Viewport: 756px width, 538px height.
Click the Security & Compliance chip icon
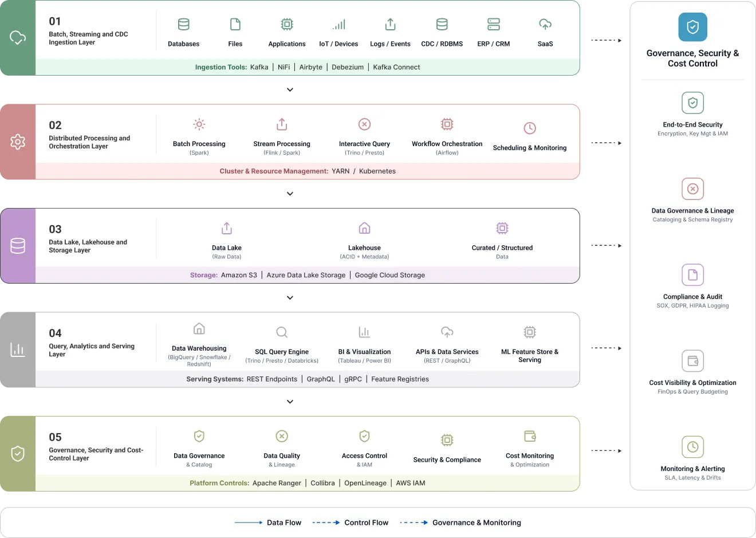447,440
